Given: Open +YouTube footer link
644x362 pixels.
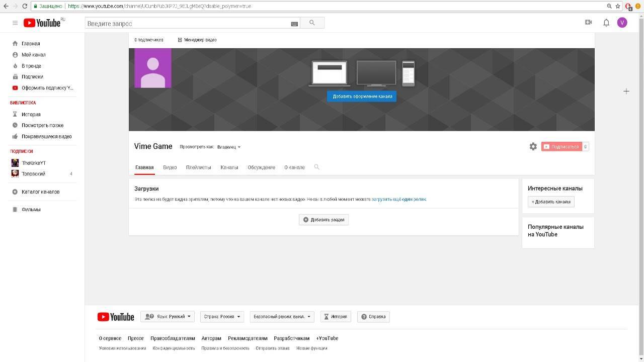Looking at the screenshot, I should (x=327, y=338).
